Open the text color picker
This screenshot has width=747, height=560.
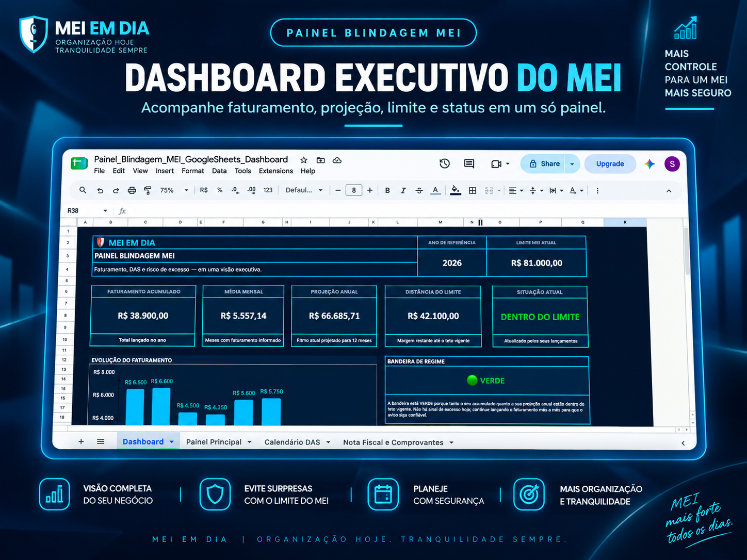(435, 190)
